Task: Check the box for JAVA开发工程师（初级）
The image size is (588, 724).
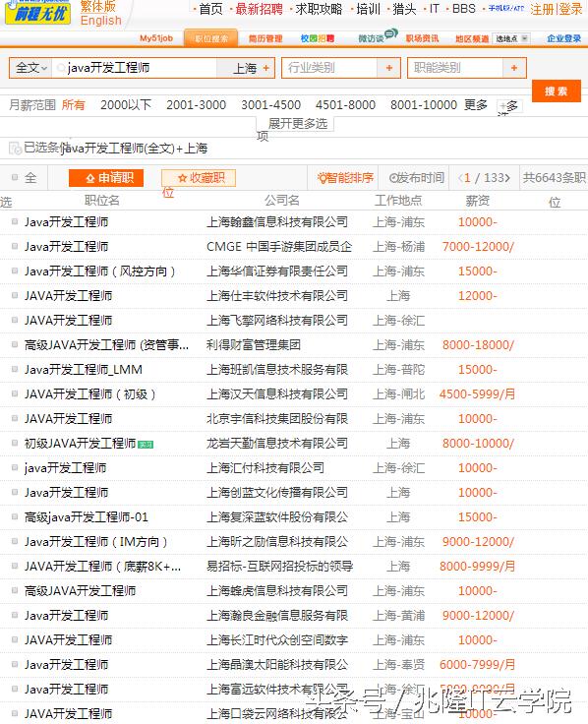Action: [x=15, y=393]
